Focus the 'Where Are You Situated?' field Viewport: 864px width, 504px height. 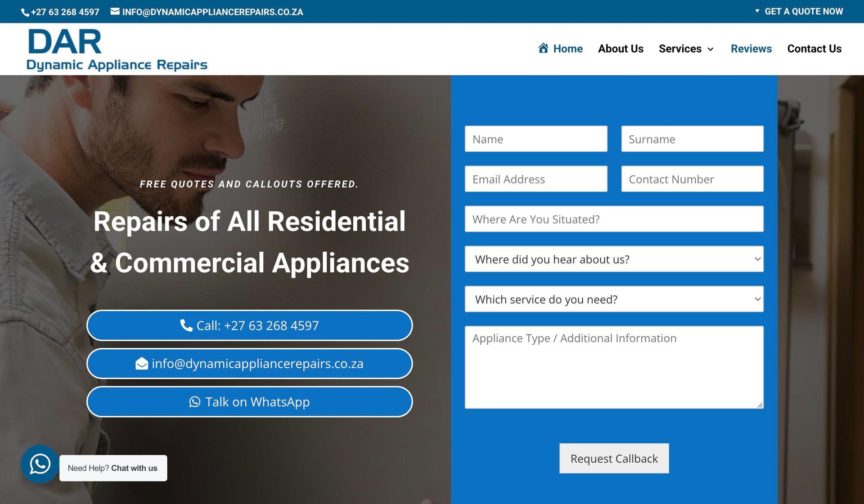tap(614, 219)
